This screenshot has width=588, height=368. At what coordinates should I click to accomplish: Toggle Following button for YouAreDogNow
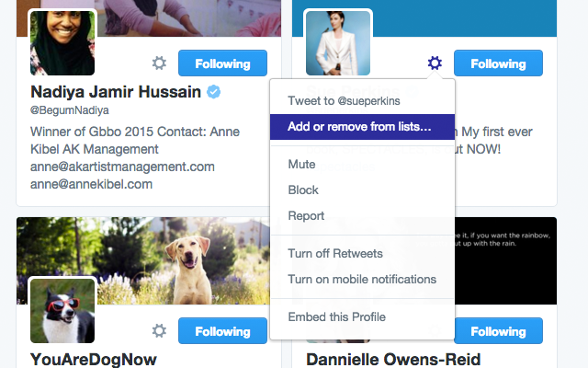click(x=222, y=331)
